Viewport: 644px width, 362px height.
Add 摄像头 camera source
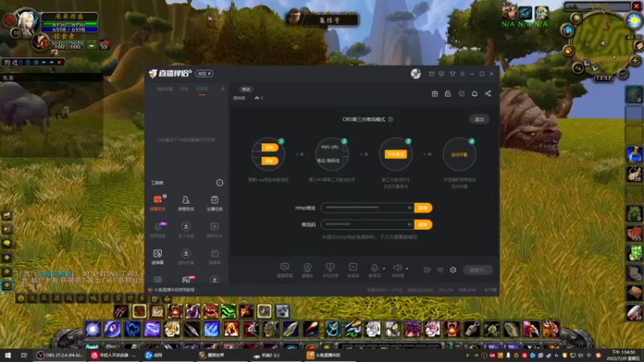point(308,270)
